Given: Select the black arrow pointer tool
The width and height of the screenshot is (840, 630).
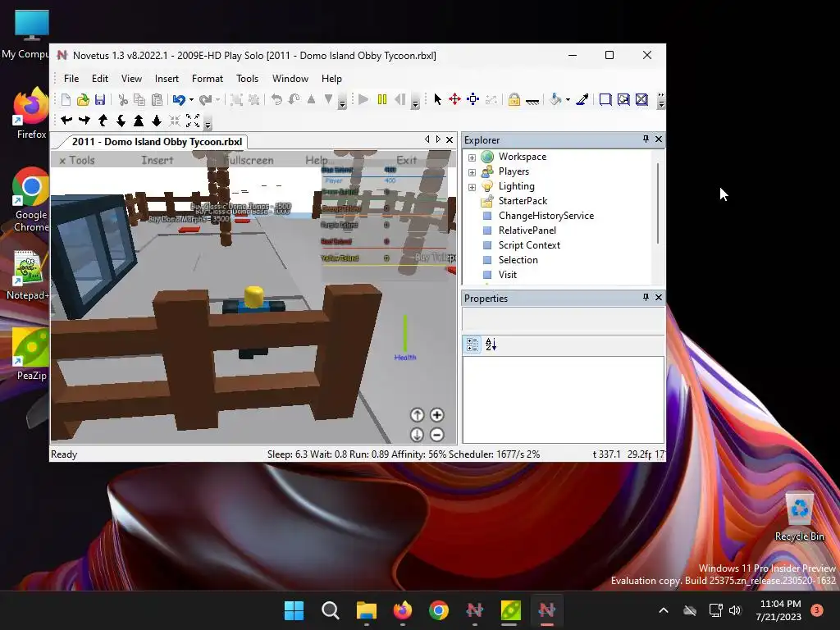Looking at the screenshot, I should (438, 99).
